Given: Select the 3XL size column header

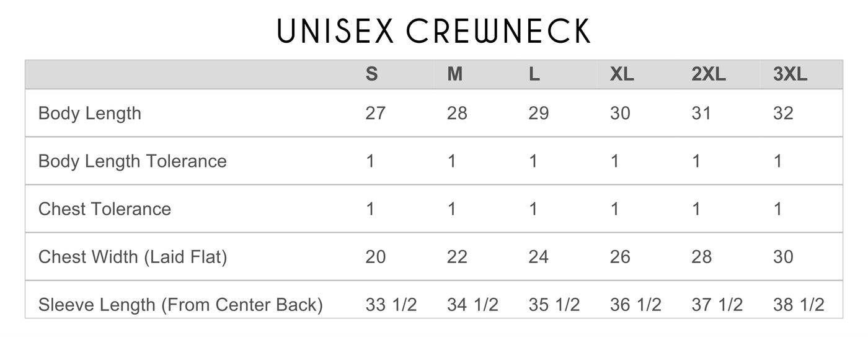Looking at the screenshot, I should pos(790,74).
